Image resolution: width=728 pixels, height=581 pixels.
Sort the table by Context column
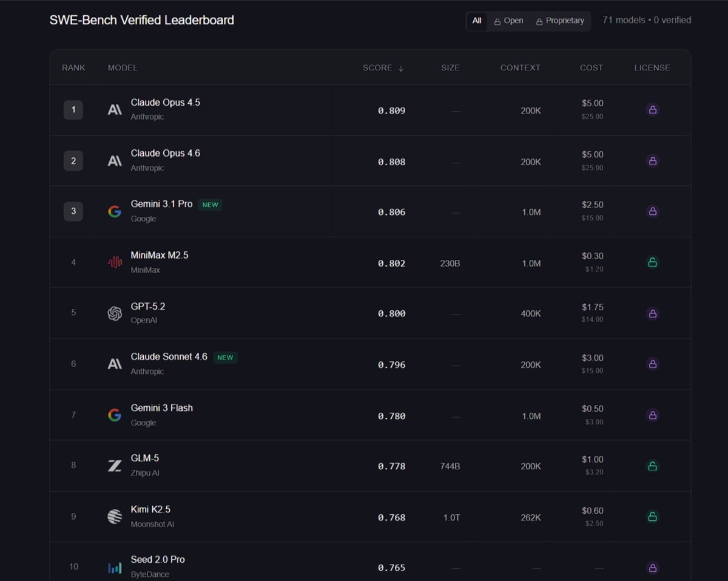520,67
